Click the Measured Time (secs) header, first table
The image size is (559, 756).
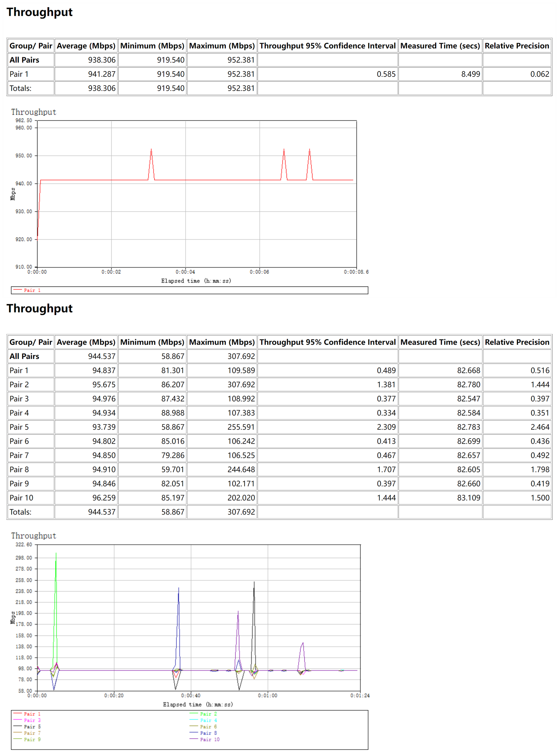click(x=440, y=46)
